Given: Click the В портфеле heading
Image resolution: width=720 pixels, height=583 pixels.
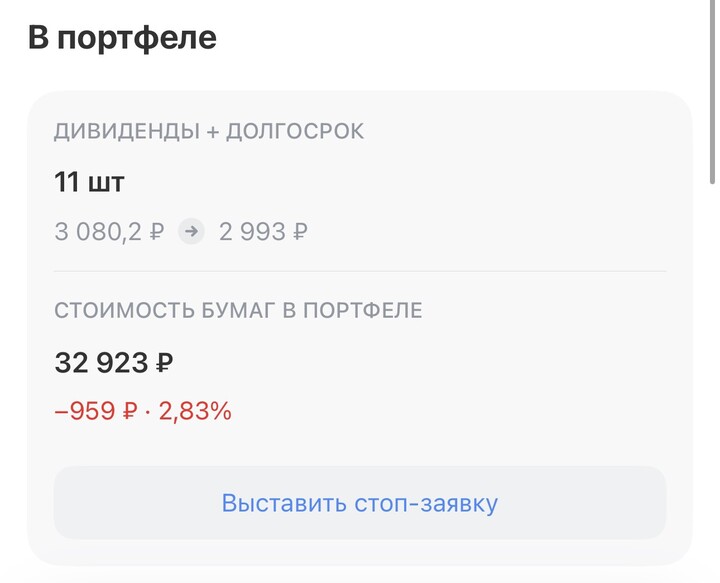Looking at the screenshot, I should (x=122, y=38).
